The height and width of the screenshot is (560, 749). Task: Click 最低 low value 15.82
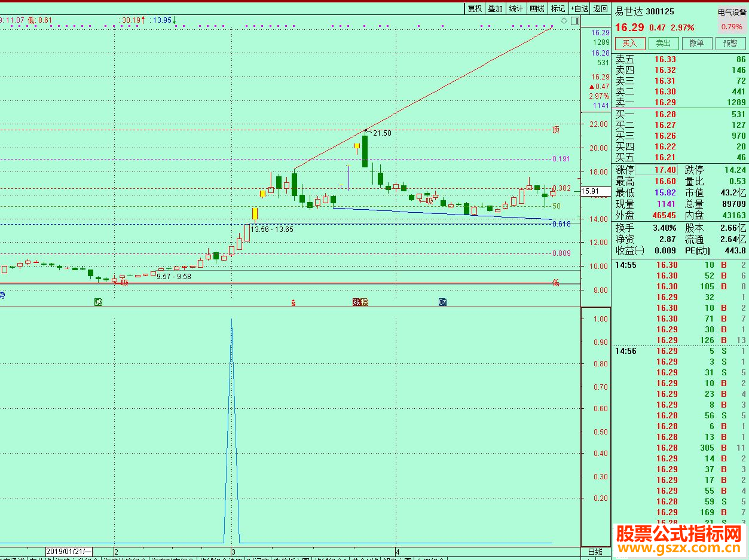[665, 192]
